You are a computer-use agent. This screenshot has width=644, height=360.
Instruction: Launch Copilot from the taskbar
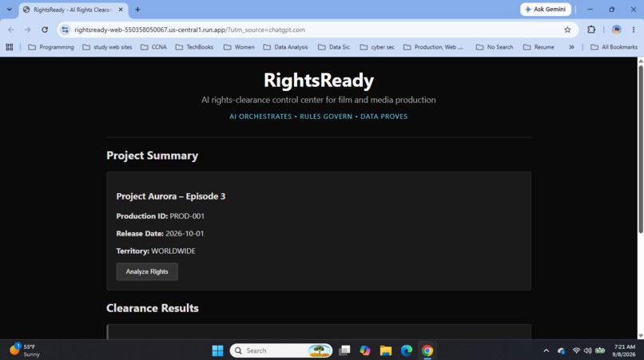[364, 350]
